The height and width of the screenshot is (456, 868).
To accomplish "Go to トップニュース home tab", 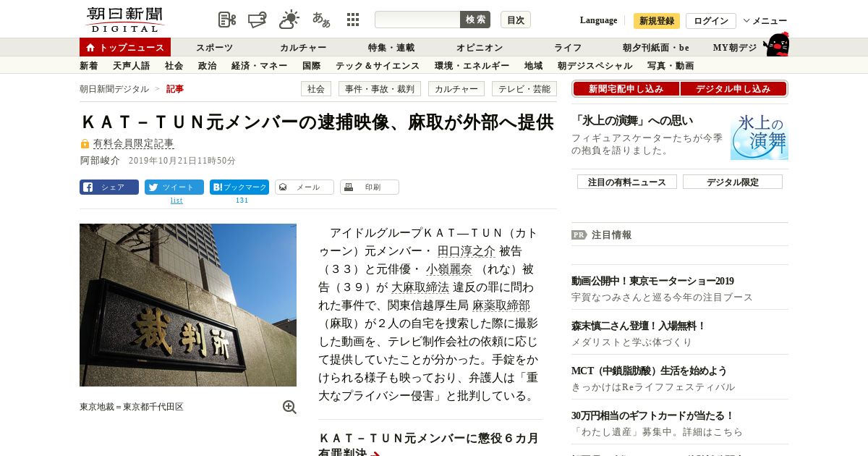I will pos(125,47).
